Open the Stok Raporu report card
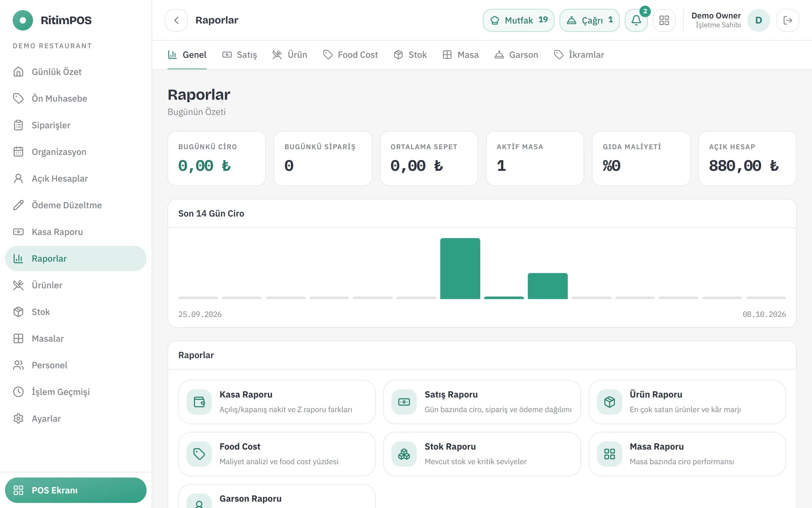 (482, 454)
